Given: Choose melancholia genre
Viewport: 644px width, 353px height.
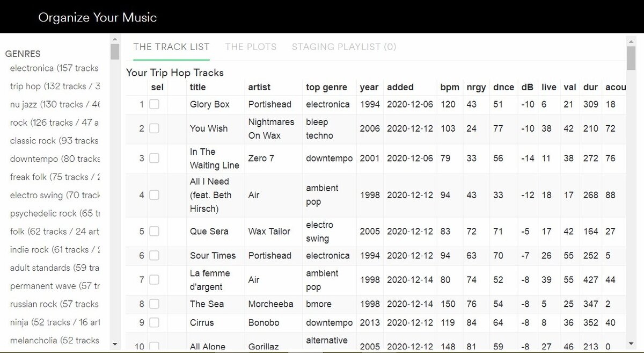Looking at the screenshot, I should pos(55,340).
